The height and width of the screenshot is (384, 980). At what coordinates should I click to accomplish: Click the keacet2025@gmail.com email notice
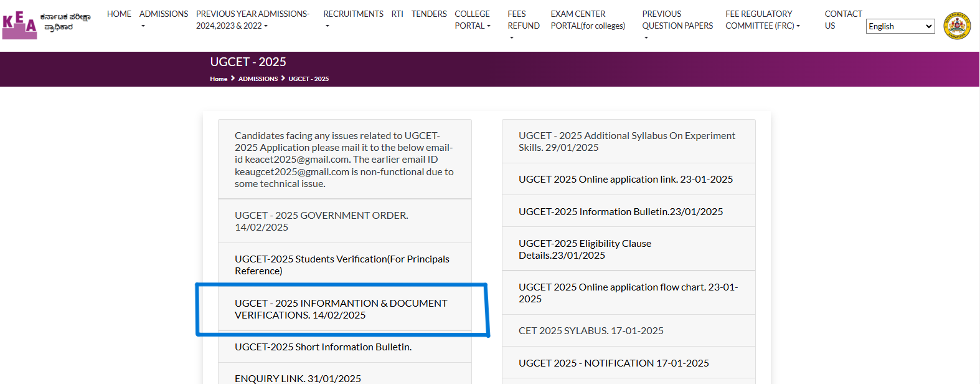click(x=345, y=160)
